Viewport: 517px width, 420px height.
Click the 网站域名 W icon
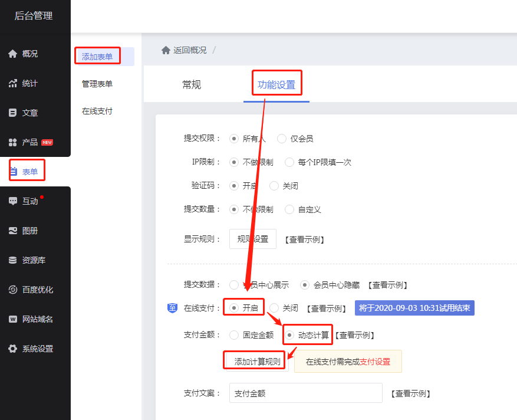tap(12, 319)
